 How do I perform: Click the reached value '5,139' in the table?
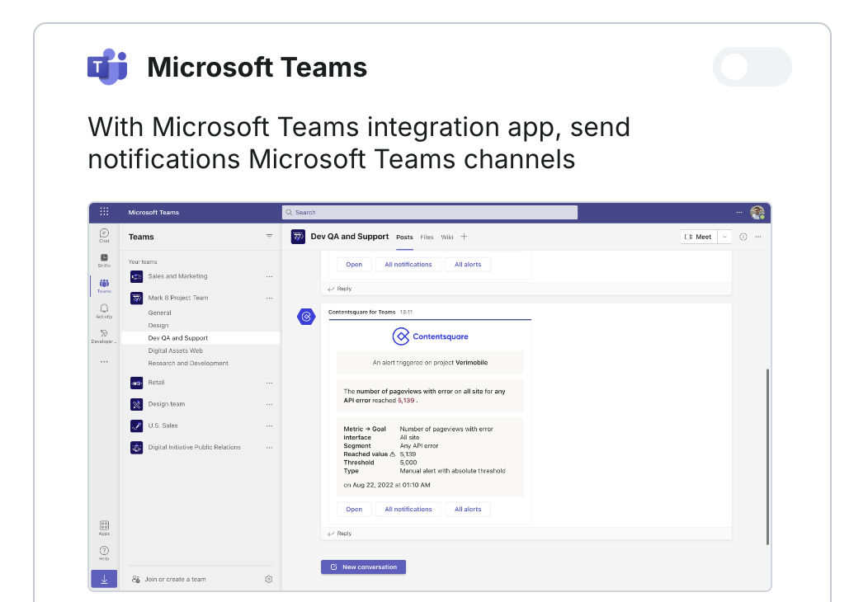408,454
